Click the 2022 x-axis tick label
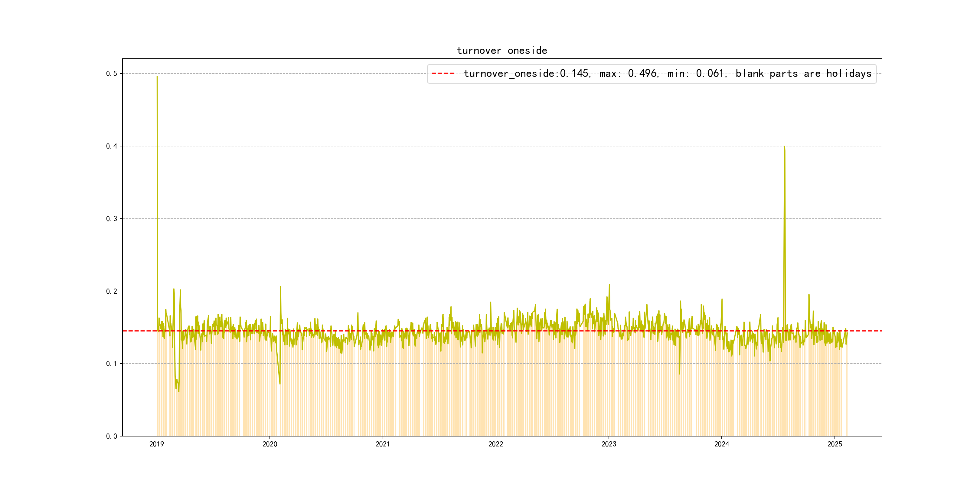Viewport: 980px width, 490px height. pyautogui.click(x=496, y=444)
